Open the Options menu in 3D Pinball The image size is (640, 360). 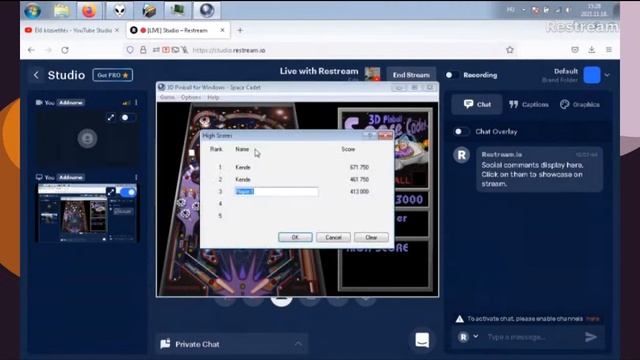(191, 97)
